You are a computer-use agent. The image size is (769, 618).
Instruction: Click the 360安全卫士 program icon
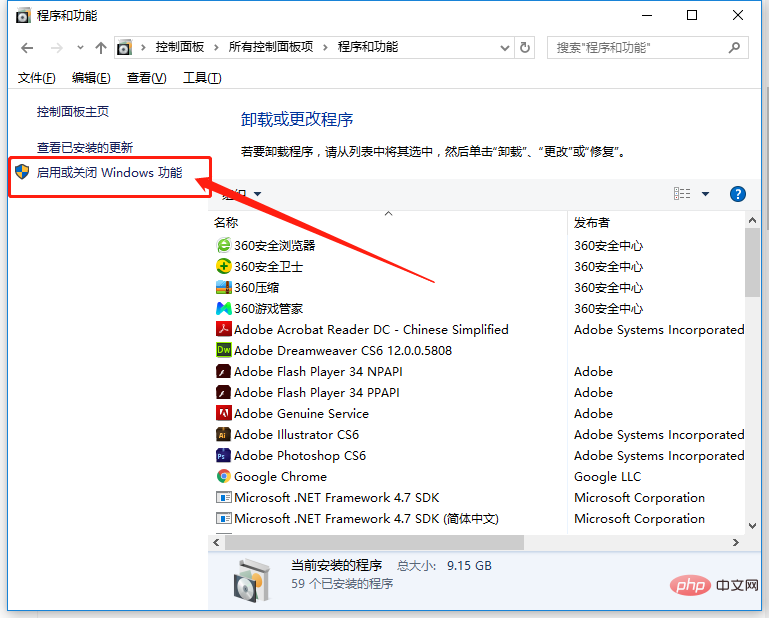[x=224, y=266]
